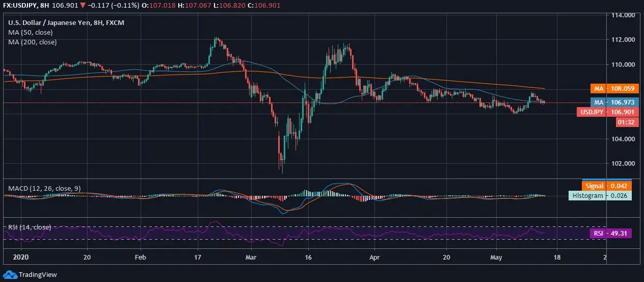644x282 pixels.
Task: Click the red down-arrow price change indicator
Action: pyautogui.click(x=83, y=5)
